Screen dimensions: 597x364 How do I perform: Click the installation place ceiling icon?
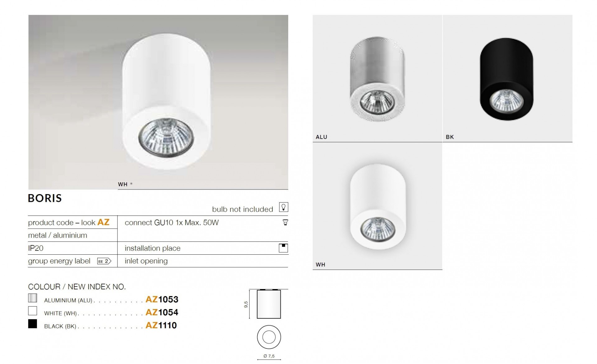(x=283, y=248)
